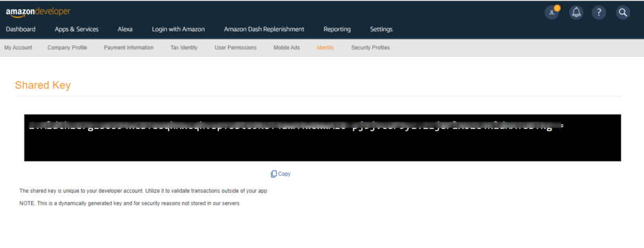Switch to My Account tab

click(18, 48)
